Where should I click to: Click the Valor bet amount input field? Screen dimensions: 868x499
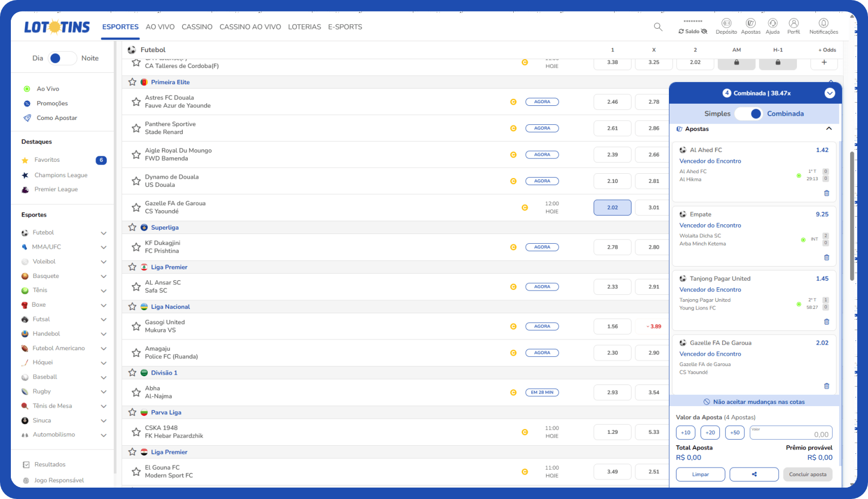pos(791,433)
